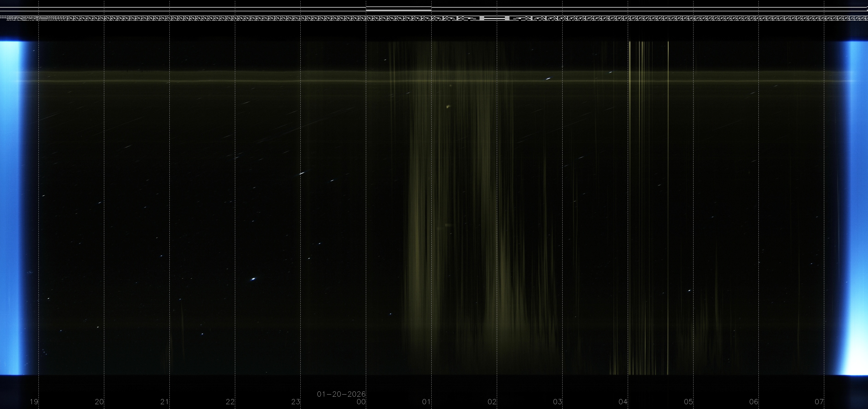Click the bright streak on the horizon band near 03h
Image resolution: width=868 pixels, height=409 pixels.
pyautogui.click(x=548, y=79)
